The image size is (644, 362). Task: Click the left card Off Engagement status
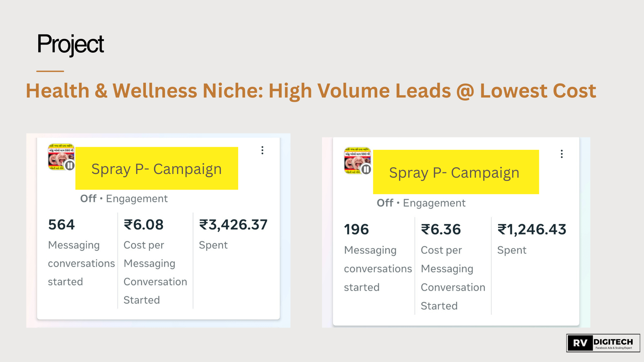124,199
